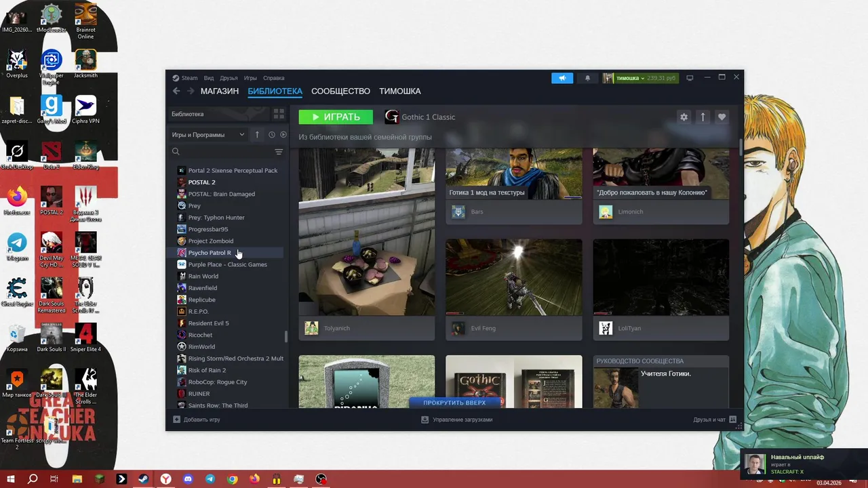Add Gothic 1 Classic to favorites heart

[722, 117]
